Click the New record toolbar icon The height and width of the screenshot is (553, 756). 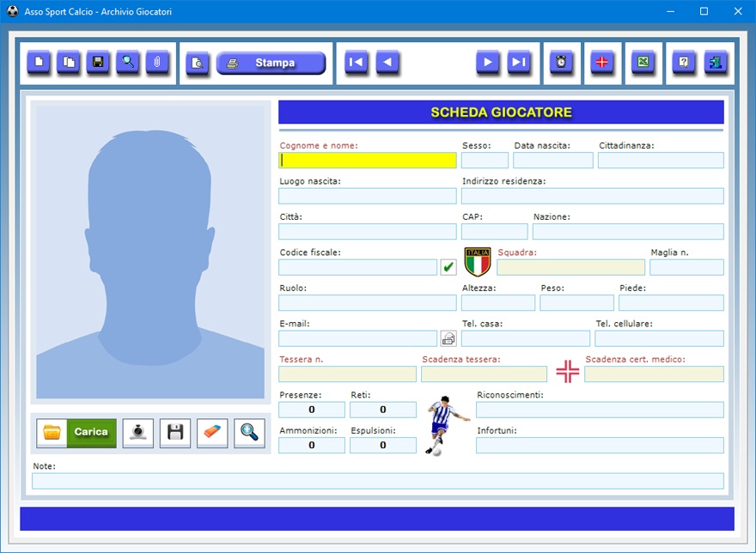tap(39, 62)
